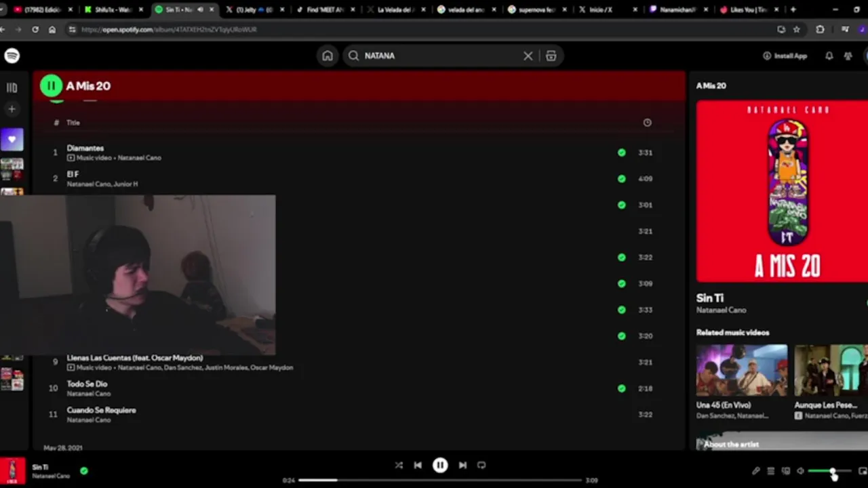Click the Spotify logo
Viewport: 868px width, 488px height.
12,56
